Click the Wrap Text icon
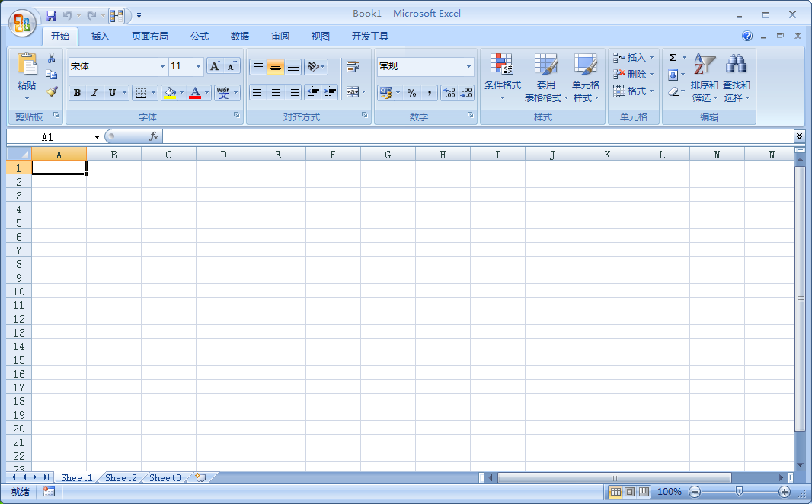This screenshot has width=812, height=504. point(353,66)
